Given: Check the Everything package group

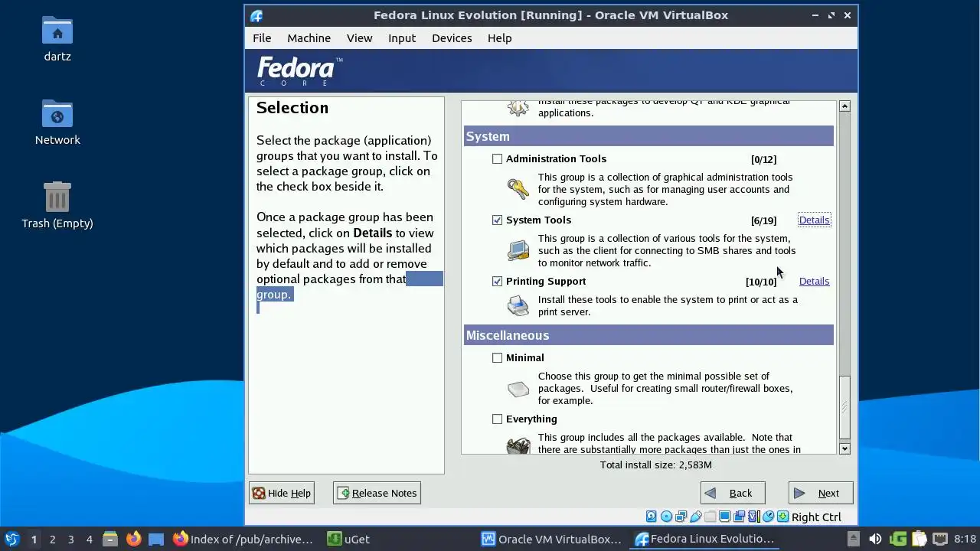Looking at the screenshot, I should pyautogui.click(x=498, y=419).
